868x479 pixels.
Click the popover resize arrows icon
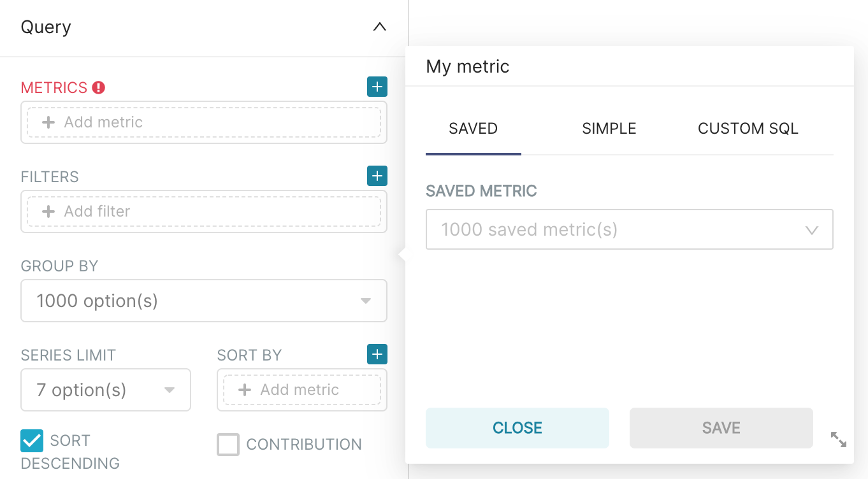click(x=839, y=440)
